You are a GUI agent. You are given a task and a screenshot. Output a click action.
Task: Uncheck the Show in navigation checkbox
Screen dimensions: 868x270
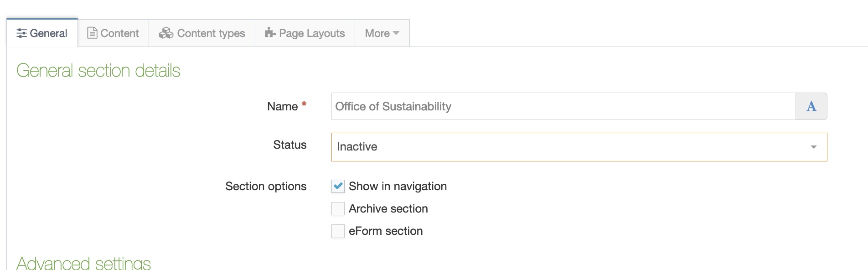point(338,187)
